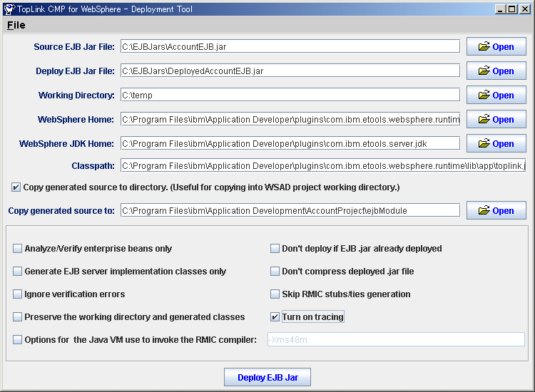Check Don't deploy if EJB .jar already deployed
Image resolution: width=535 pixels, height=392 pixels.
[x=275, y=248]
